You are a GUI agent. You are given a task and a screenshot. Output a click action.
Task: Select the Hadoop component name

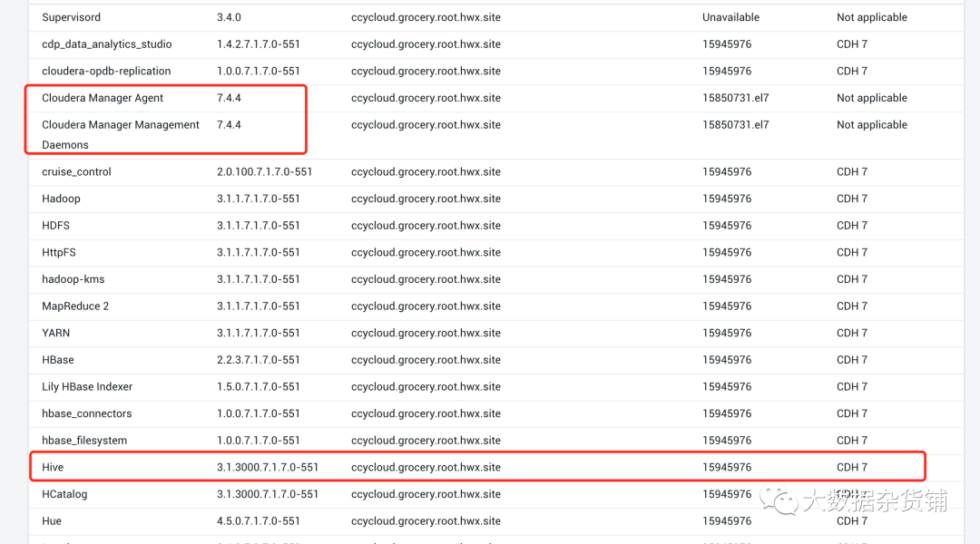(x=62, y=199)
